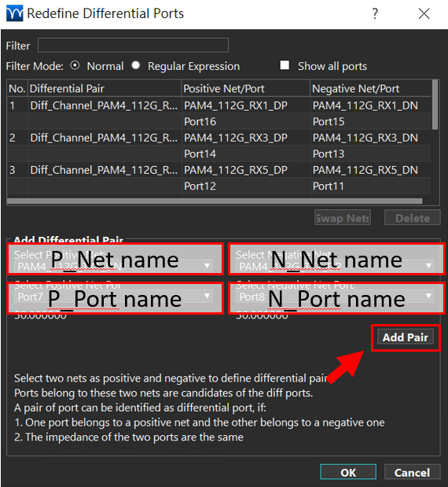This screenshot has height=487, width=448.
Task: Click the Cancel button
Action: [413, 472]
